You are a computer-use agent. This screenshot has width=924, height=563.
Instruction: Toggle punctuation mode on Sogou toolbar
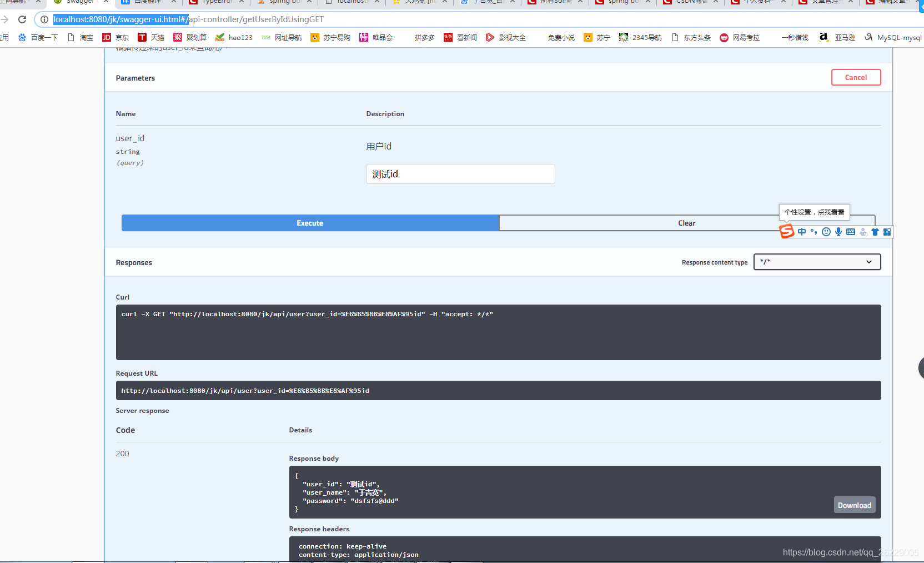[814, 232]
